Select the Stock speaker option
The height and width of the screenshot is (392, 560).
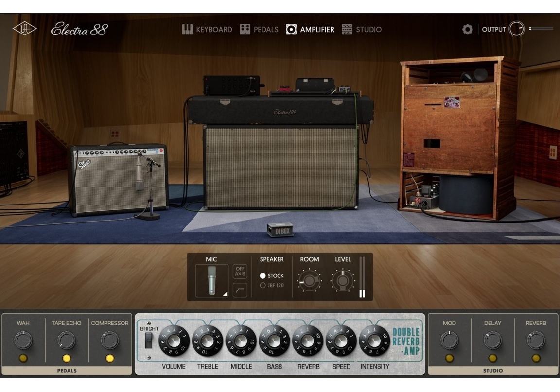[x=272, y=275]
